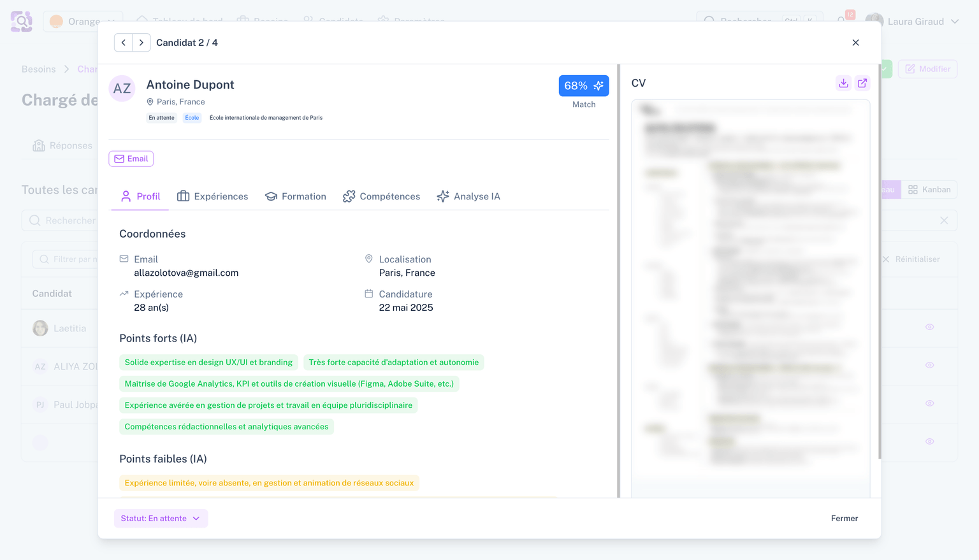The image size is (979, 560).
Task: Download the candidate's CV
Action: [x=843, y=83]
